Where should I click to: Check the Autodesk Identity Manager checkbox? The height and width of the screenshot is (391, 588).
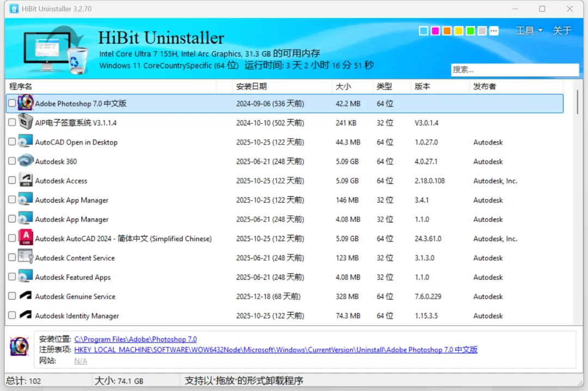point(12,315)
